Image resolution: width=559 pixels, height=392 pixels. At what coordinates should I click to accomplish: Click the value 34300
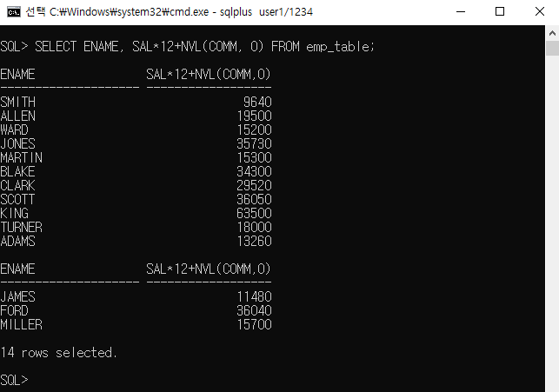click(x=254, y=172)
